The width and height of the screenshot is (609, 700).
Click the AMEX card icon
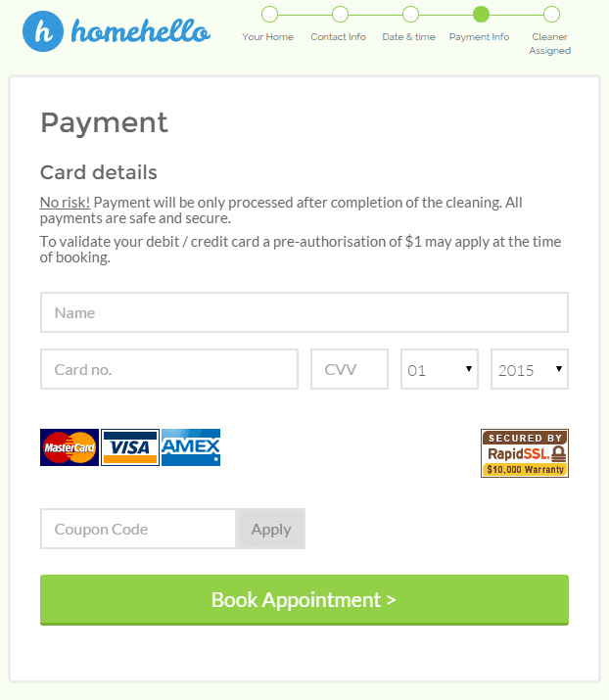(191, 447)
